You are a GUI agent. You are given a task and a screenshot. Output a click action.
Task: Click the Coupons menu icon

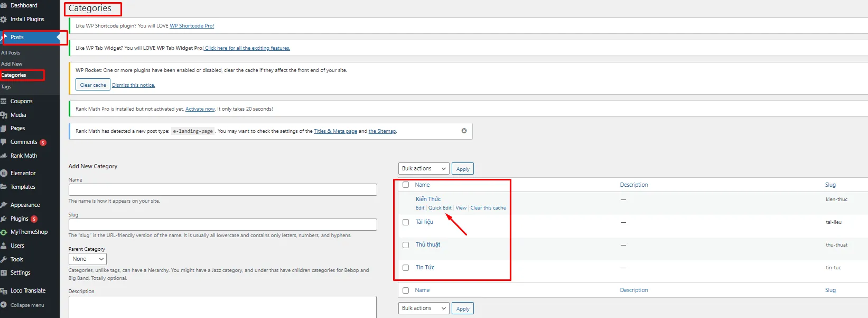coord(3,101)
